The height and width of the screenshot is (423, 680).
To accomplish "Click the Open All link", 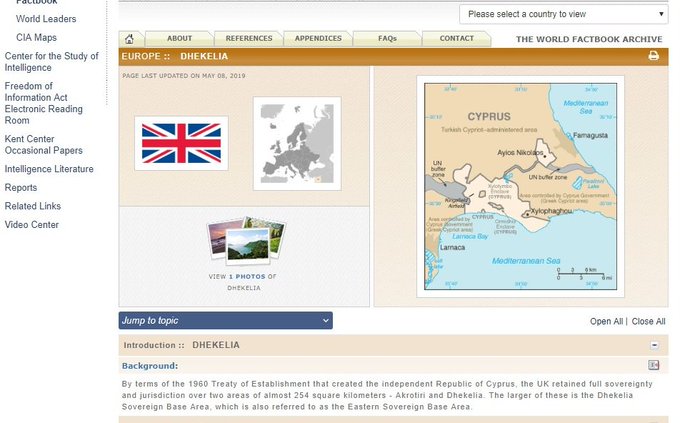I will click(606, 321).
